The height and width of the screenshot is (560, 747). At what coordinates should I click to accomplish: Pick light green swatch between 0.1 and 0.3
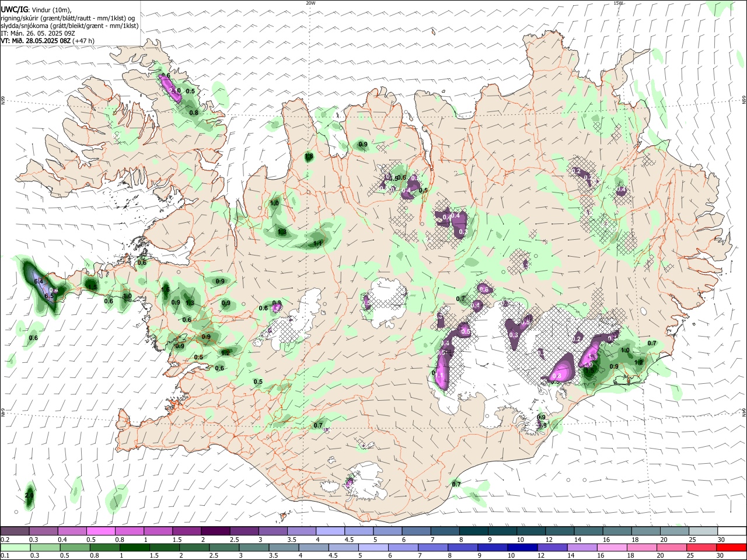coord(15,547)
